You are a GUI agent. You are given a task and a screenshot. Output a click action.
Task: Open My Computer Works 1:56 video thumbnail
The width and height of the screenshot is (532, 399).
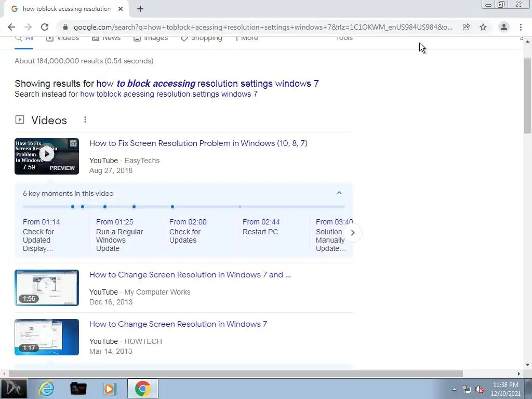tap(47, 288)
